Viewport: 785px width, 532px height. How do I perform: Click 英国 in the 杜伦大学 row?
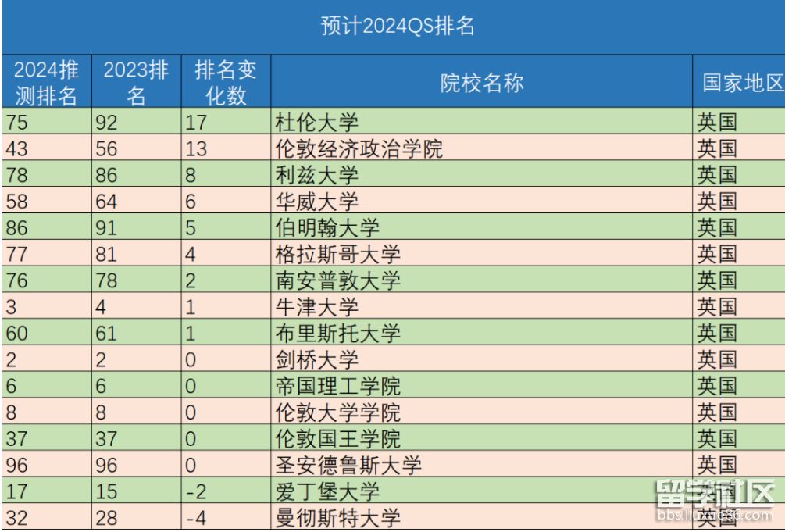click(x=717, y=122)
